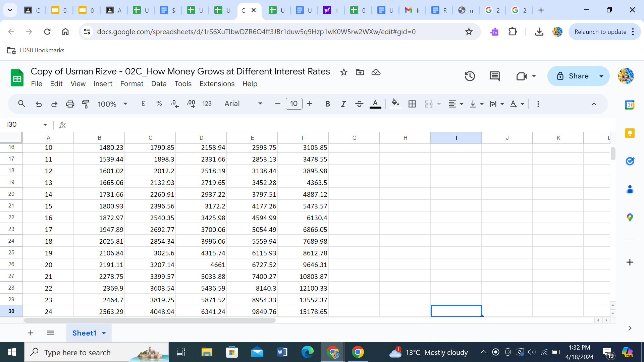Open the zoom level dropdown
Viewport: 644px width, 362px height.
tap(112, 104)
